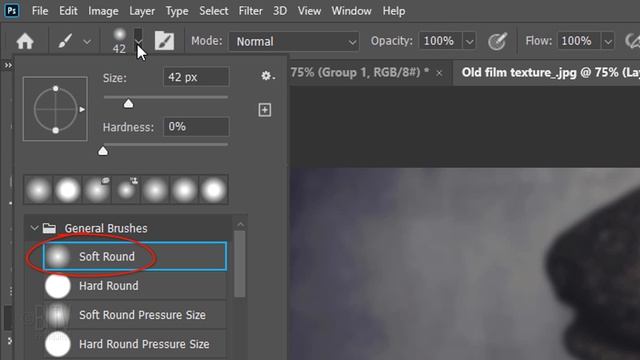Open the Flow slider dropdown arrow

click(x=608, y=42)
